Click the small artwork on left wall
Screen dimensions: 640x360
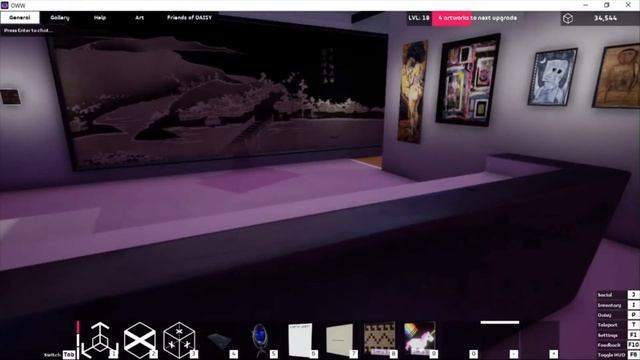(x=10, y=97)
